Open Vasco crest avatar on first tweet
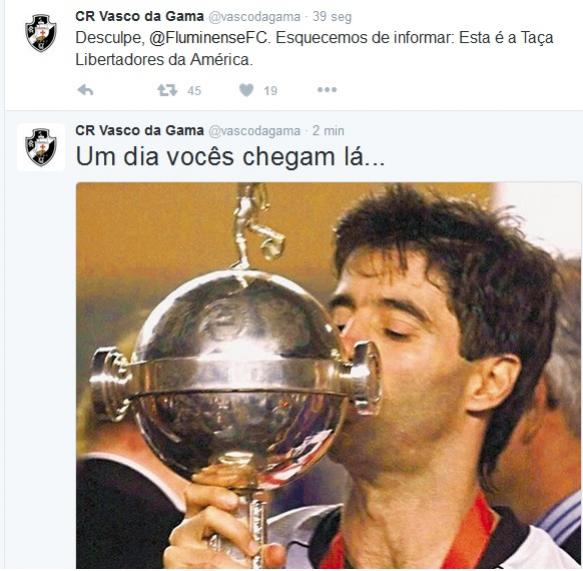This screenshot has width=583, height=571. coord(41,33)
